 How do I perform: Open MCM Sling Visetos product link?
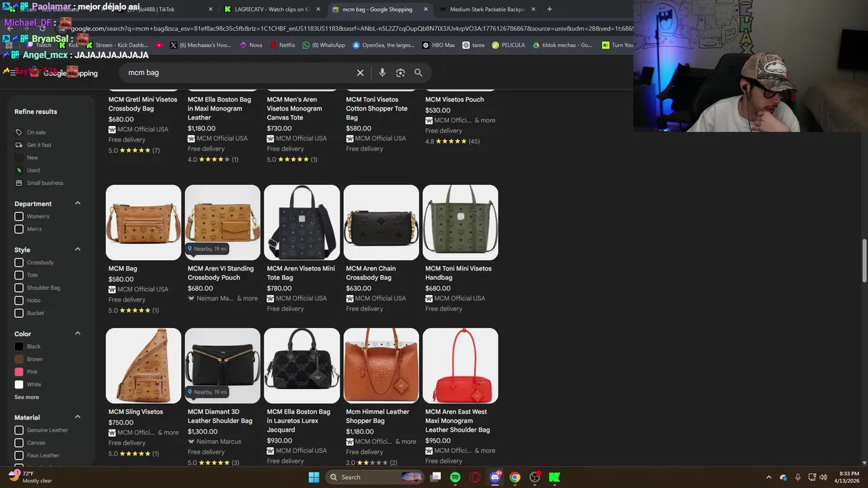[x=136, y=411]
